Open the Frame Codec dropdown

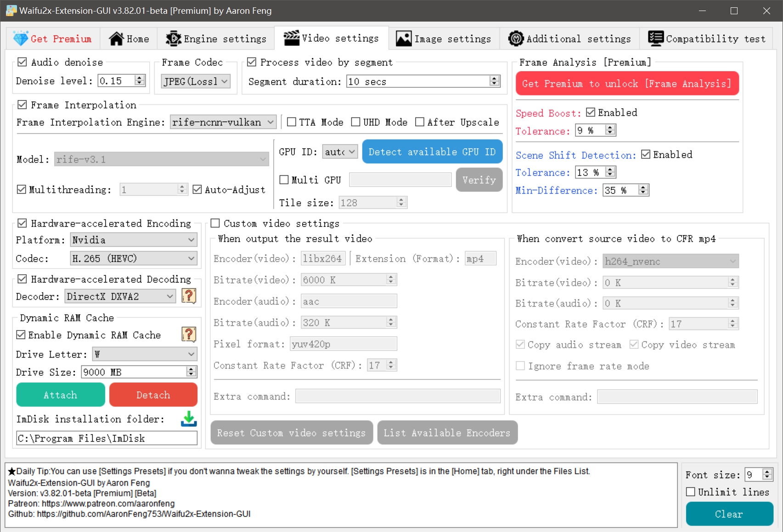(196, 81)
